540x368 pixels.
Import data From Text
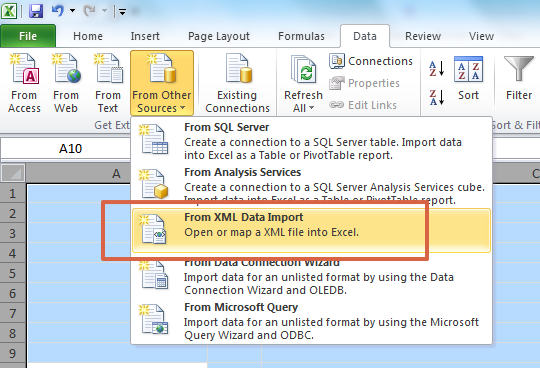pyautogui.click(x=108, y=83)
